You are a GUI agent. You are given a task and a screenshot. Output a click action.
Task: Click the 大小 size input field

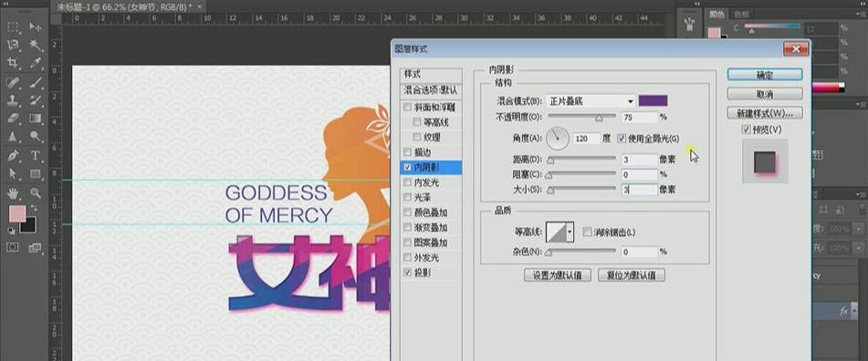[x=639, y=190]
